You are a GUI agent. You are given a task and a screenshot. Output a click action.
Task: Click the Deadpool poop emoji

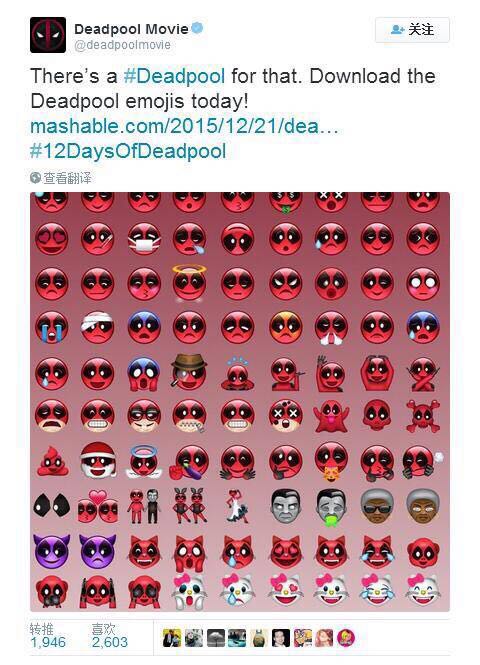52,461
